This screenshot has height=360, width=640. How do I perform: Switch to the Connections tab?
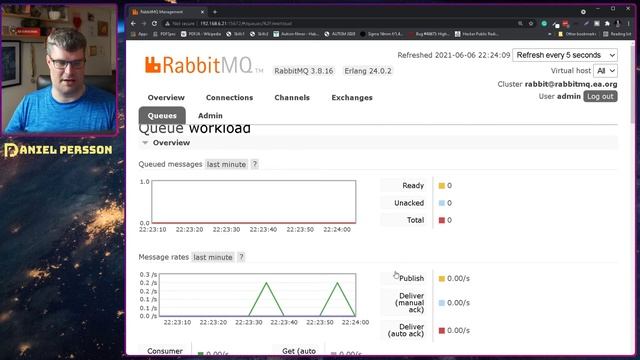pyautogui.click(x=229, y=98)
